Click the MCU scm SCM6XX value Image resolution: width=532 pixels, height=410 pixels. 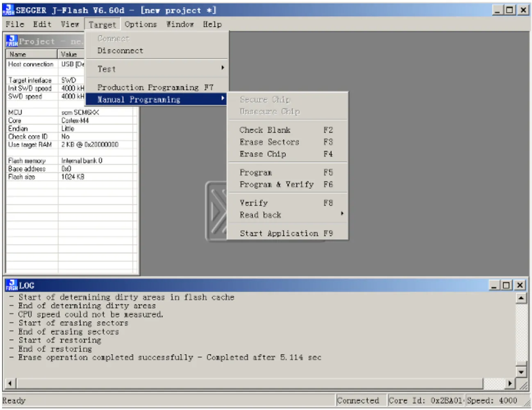point(80,112)
